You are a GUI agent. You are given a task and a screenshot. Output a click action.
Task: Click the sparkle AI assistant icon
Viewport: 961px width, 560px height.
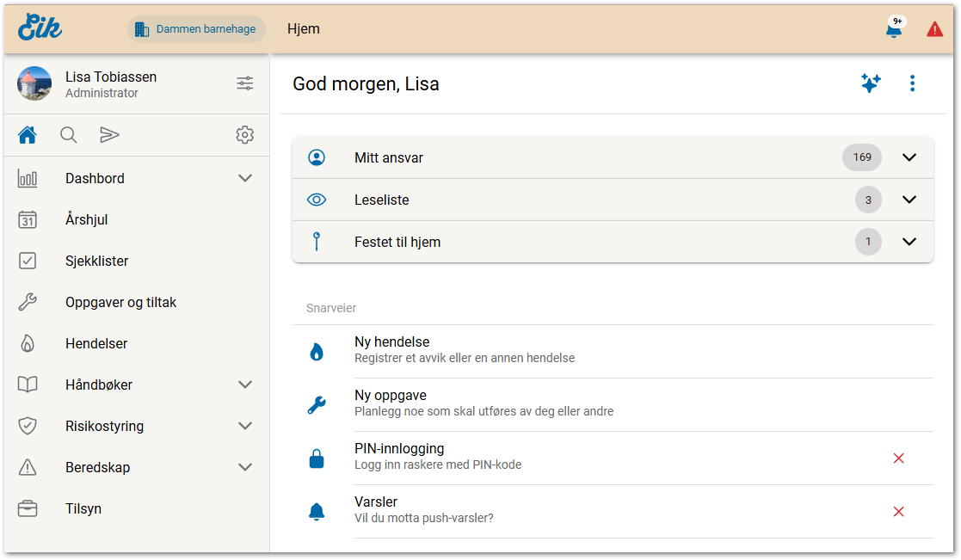[x=871, y=83]
